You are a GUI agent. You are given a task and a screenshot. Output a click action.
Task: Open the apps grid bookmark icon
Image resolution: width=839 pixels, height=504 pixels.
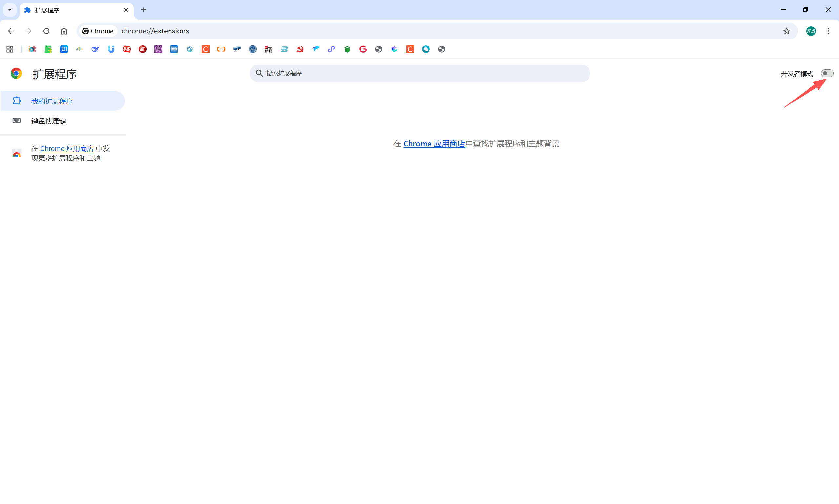point(10,49)
